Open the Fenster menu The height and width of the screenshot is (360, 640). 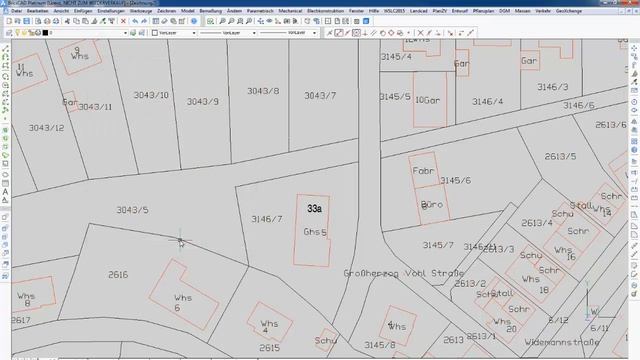click(x=356, y=11)
